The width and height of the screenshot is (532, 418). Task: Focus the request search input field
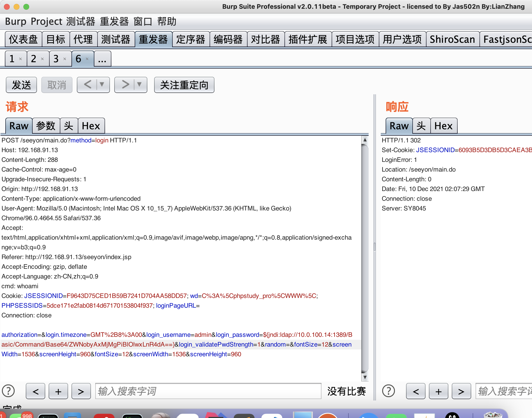click(208, 391)
